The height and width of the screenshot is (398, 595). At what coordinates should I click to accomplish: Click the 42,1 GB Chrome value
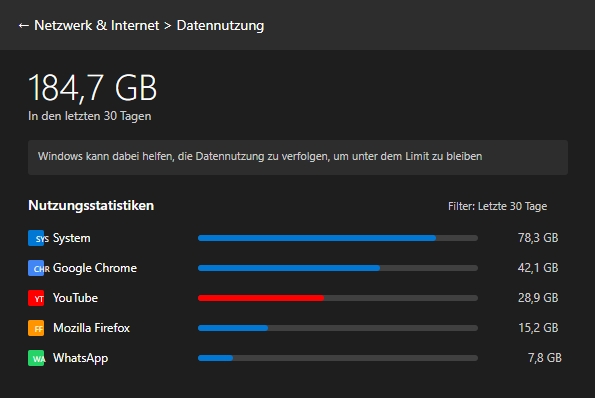tap(538, 268)
